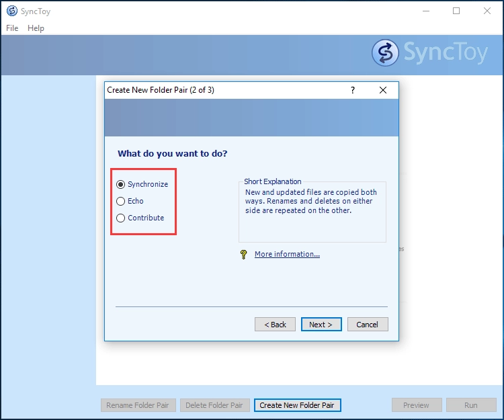Open the More information link

pyautogui.click(x=287, y=254)
